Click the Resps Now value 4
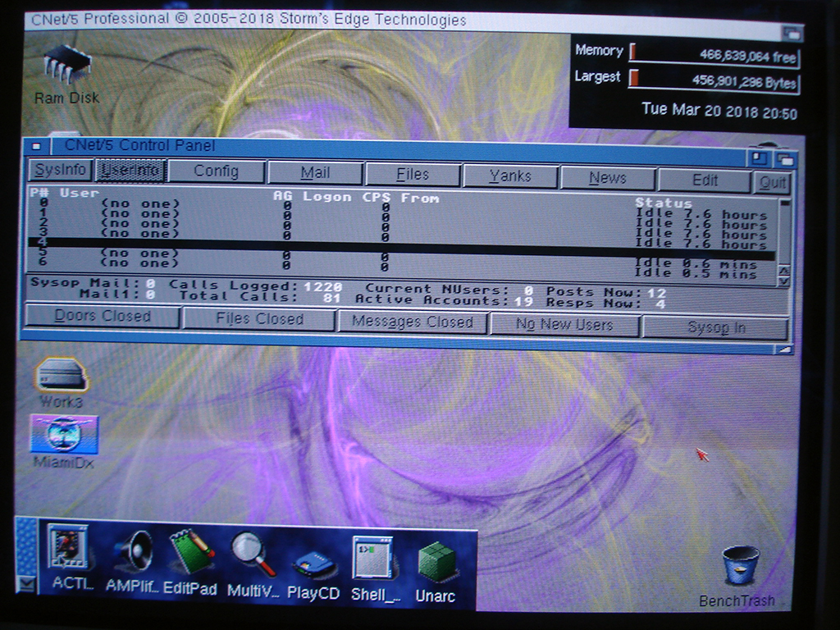840x630 pixels. (x=660, y=304)
